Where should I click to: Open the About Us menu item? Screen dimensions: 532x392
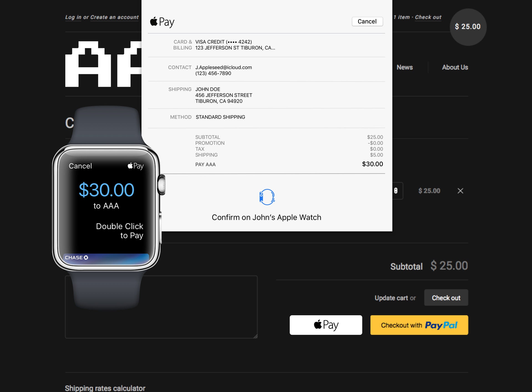[x=455, y=67]
